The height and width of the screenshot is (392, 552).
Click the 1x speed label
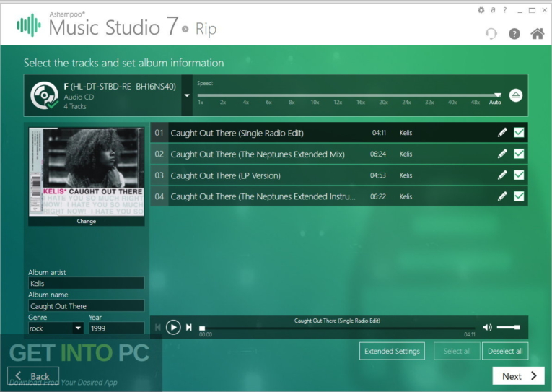pyautogui.click(x=201, y=102)
